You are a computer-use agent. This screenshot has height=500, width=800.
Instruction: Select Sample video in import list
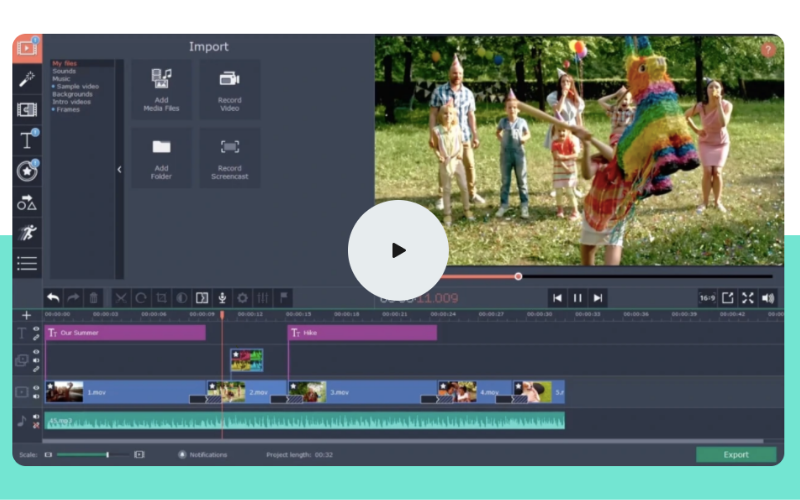click(x=76, y=86)
